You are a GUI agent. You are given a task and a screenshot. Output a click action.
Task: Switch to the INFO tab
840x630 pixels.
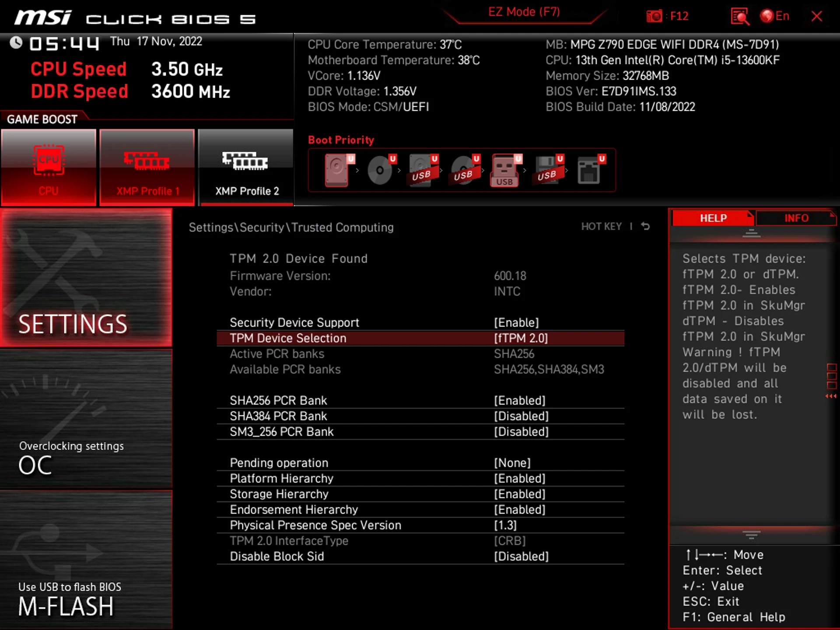click(x=796, y=218)
